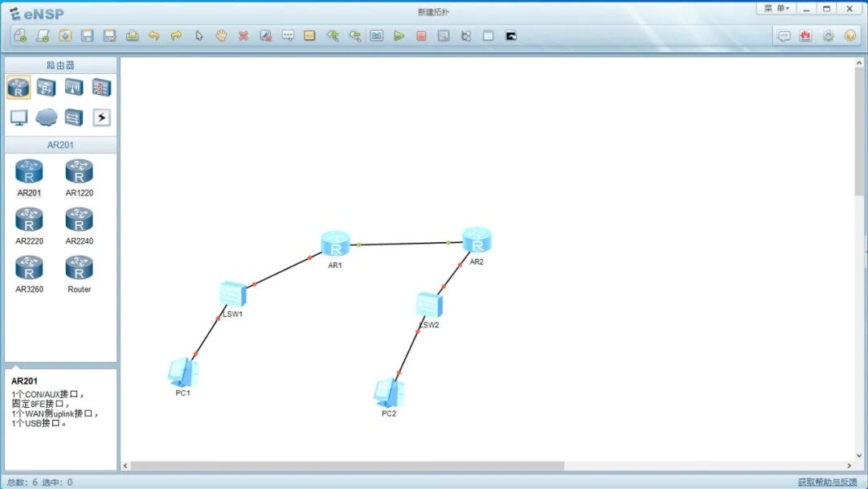Open the 菜单 dropdown menu
Image resolution: width=868 pixels, height=489 pixels.
click(x=776, y=8)
